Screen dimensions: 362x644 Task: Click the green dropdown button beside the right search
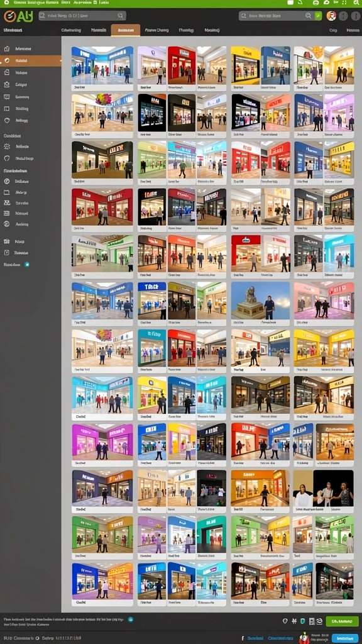[x=318, y=16]
